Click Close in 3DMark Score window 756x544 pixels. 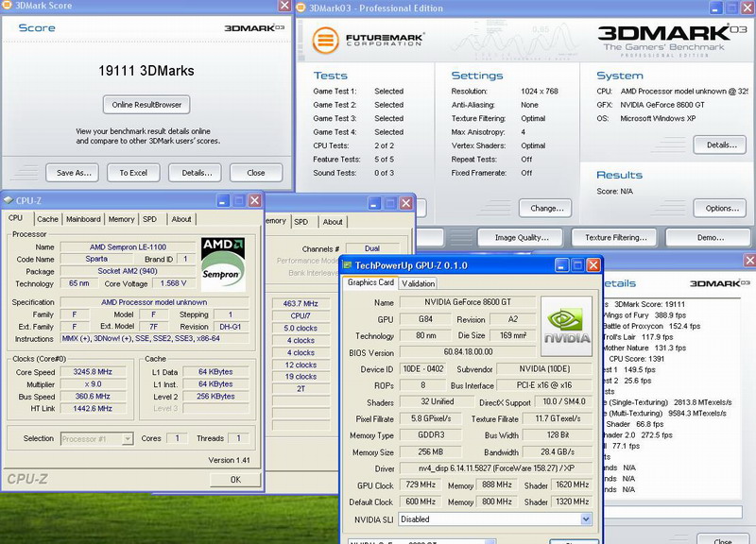pos(256,173)
